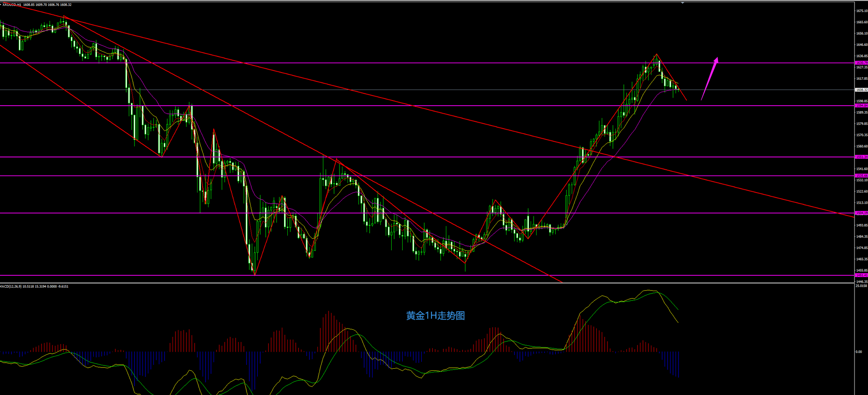The width and height of the screenshot is (868, 395).
Task: Click the 1646.60 price scale value
Action: pos(862,45)
